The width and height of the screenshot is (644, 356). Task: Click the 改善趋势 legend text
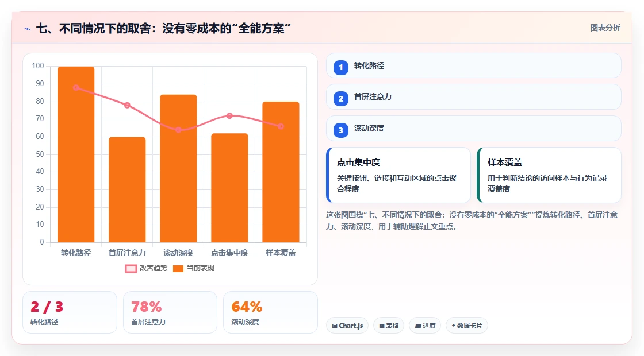153,268
